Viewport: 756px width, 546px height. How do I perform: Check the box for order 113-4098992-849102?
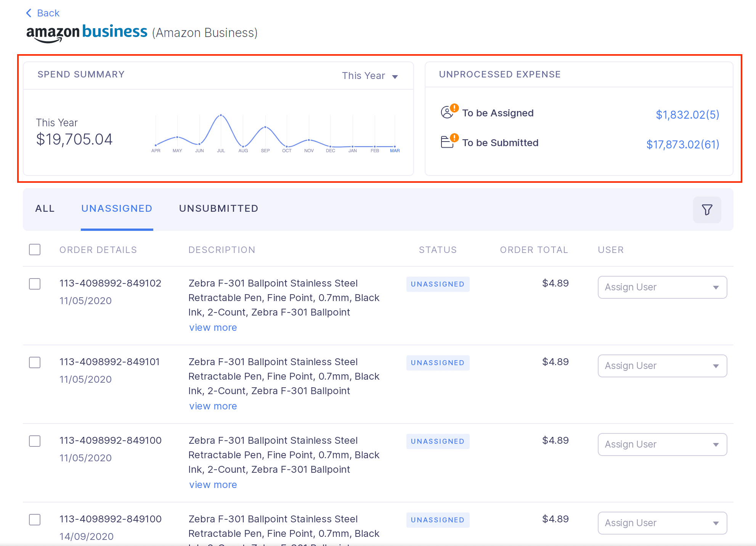35,283
